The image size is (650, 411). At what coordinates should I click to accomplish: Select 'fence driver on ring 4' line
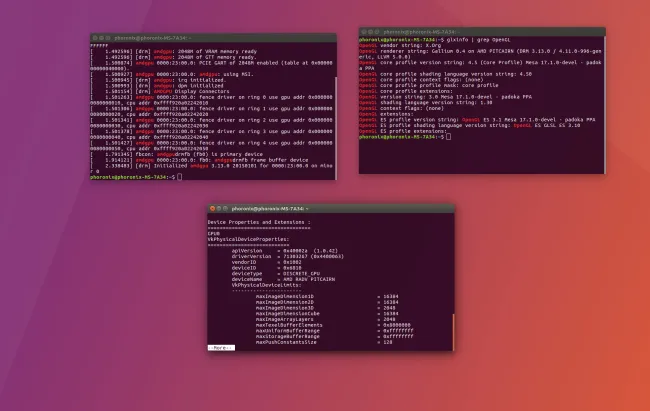click(211, 146)
